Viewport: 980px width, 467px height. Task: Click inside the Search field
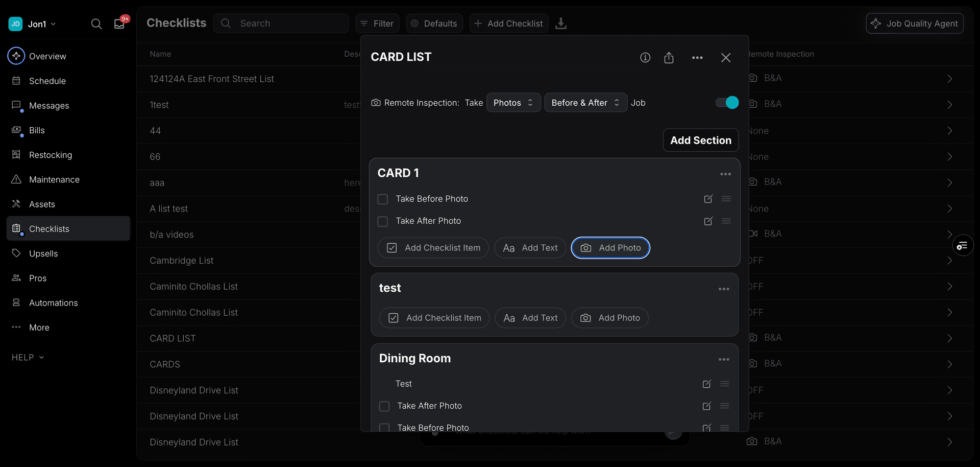281,23
